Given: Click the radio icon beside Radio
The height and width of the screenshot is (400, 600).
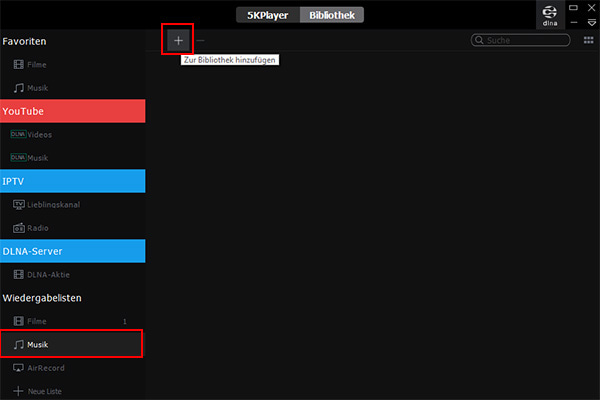Looking at the screenshot, I should click(19, 228).
